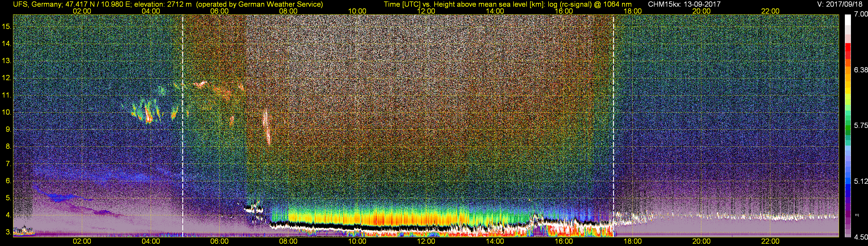
Task: Click the 15 km height axis label
Action: point(7,26)
